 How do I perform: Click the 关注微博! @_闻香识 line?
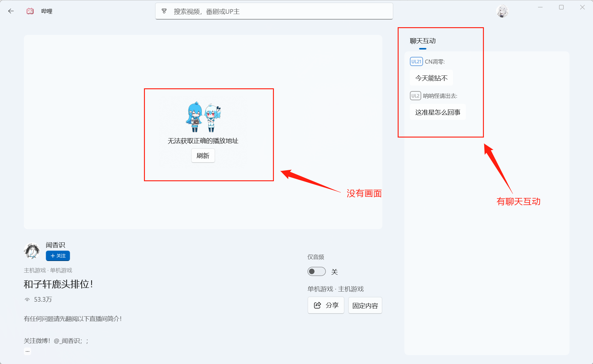(x=56, y=341)
